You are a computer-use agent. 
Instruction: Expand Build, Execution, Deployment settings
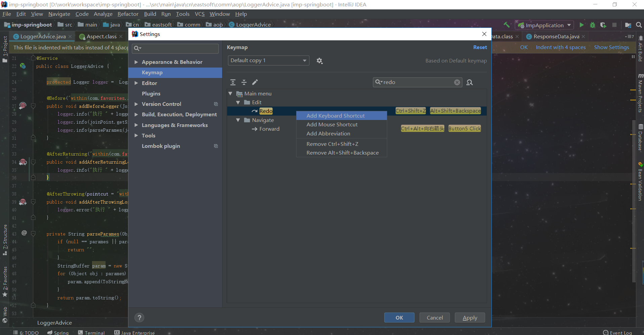(136, 115)
